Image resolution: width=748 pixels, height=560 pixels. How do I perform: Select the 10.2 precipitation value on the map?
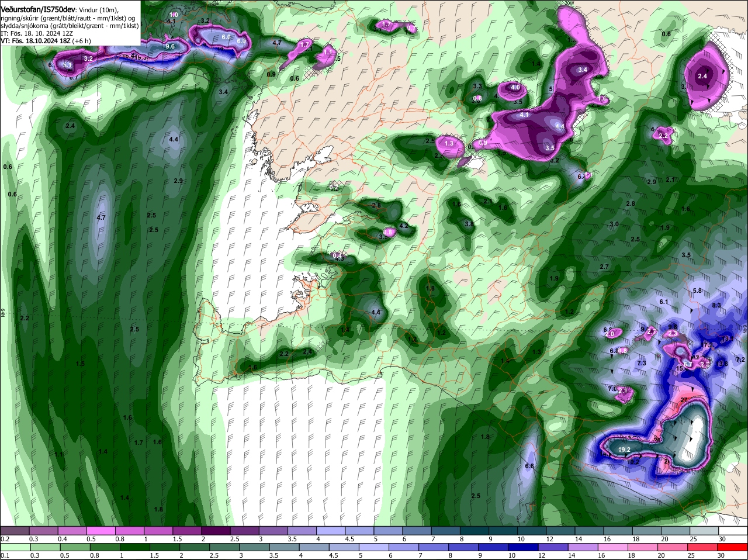coord(633,462)
